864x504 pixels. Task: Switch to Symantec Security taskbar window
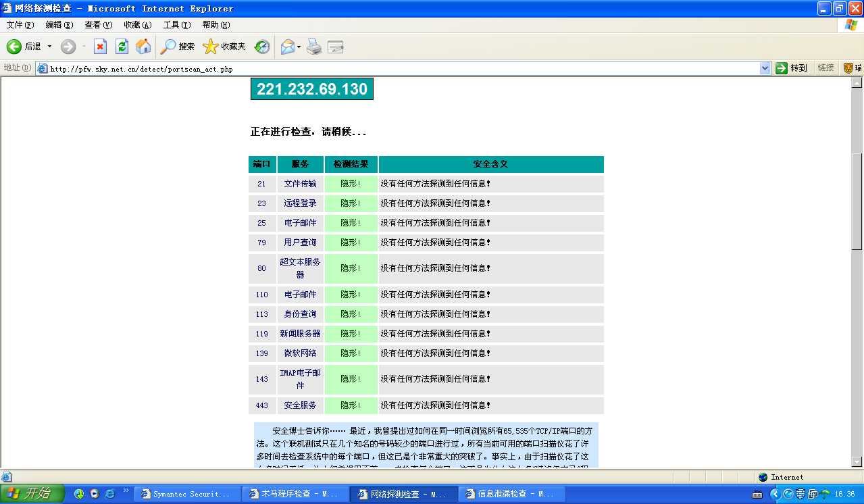pos(187,494)
